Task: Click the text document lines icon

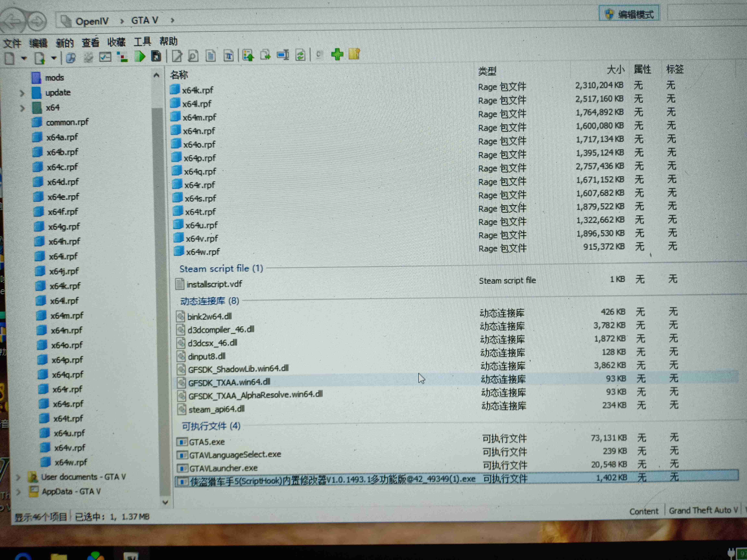Action: coord(211,55)
